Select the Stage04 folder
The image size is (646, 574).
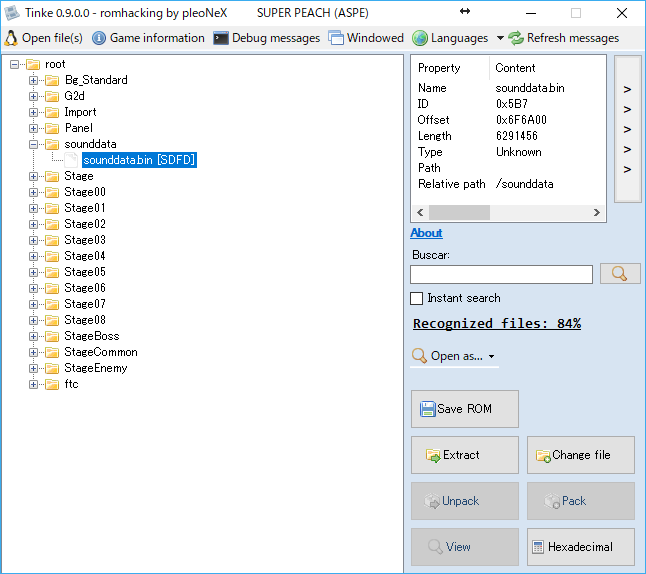pyautogui.click(x=85, y=256)
